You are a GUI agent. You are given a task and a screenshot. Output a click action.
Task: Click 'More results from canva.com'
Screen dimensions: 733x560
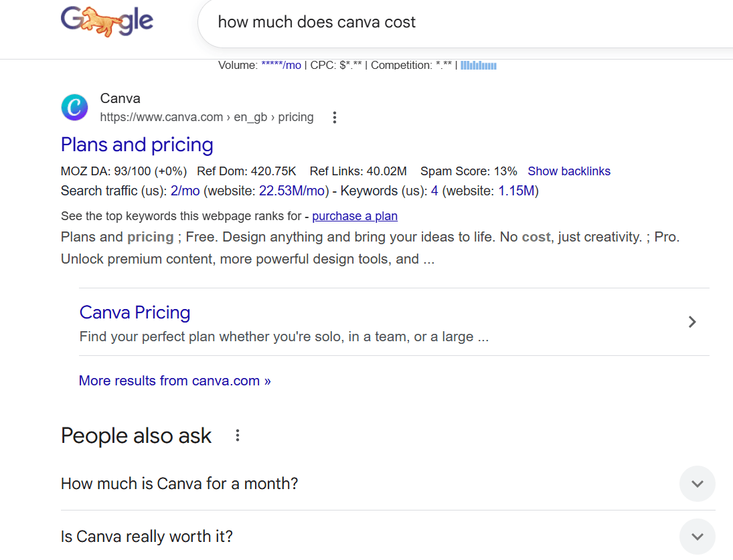[x=175, y=380]
